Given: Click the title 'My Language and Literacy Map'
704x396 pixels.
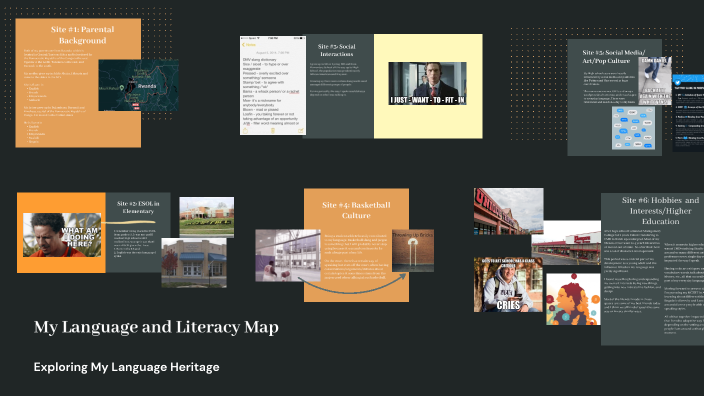Looking at the screenshot, I should point(156,327).
